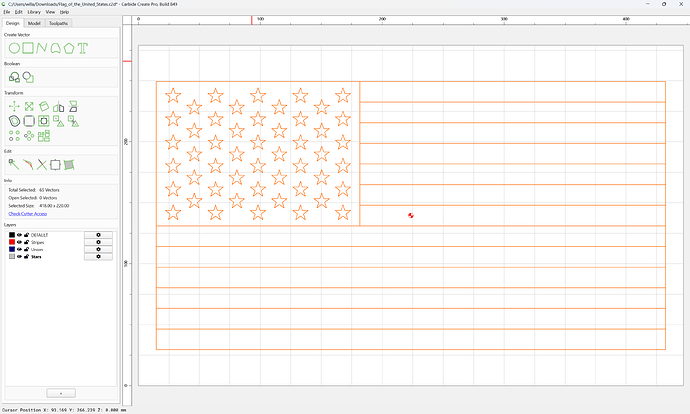Switch to the Toolpaths tab

tap(59, 23)
